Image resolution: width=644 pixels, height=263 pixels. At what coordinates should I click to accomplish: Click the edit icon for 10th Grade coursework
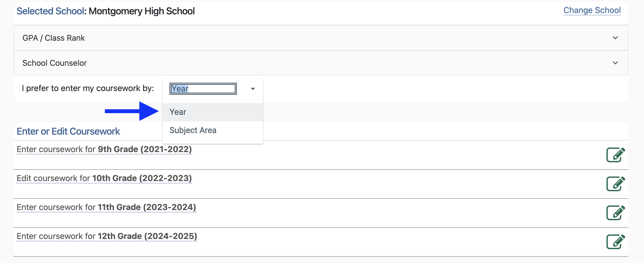click(x=615, y=184)
